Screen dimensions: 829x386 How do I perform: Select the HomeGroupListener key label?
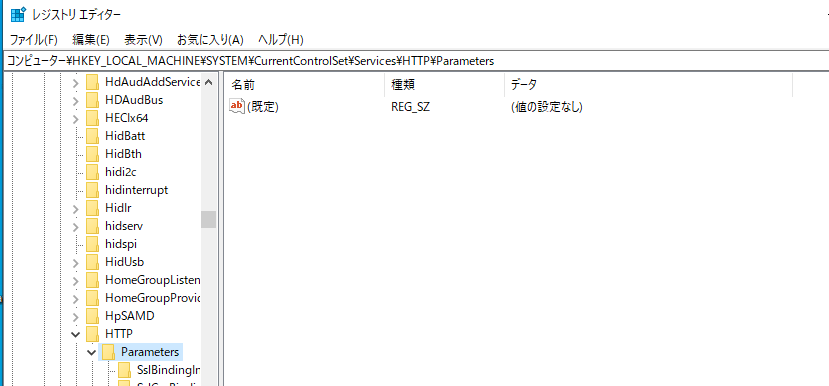152,280
